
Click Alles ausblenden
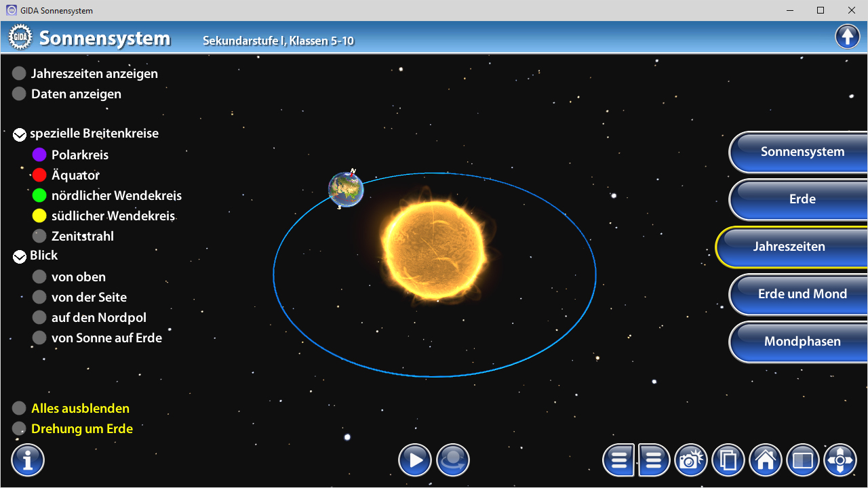[x=19, y=409]
